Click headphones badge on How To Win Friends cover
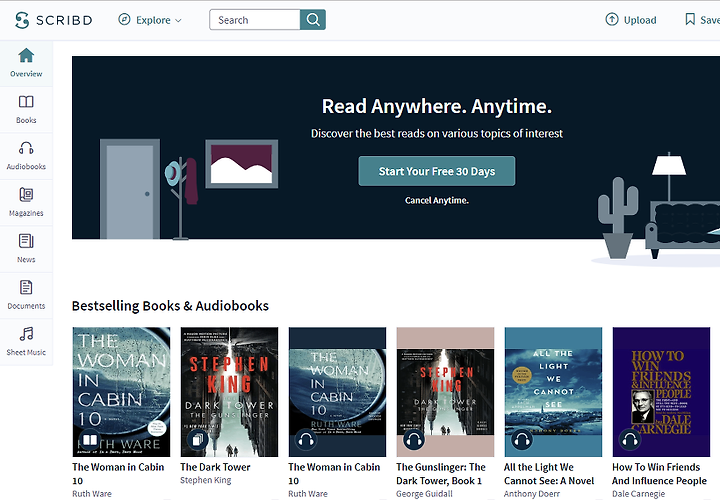The height and width of the screenshot is (500, 720). pos(630,440)
